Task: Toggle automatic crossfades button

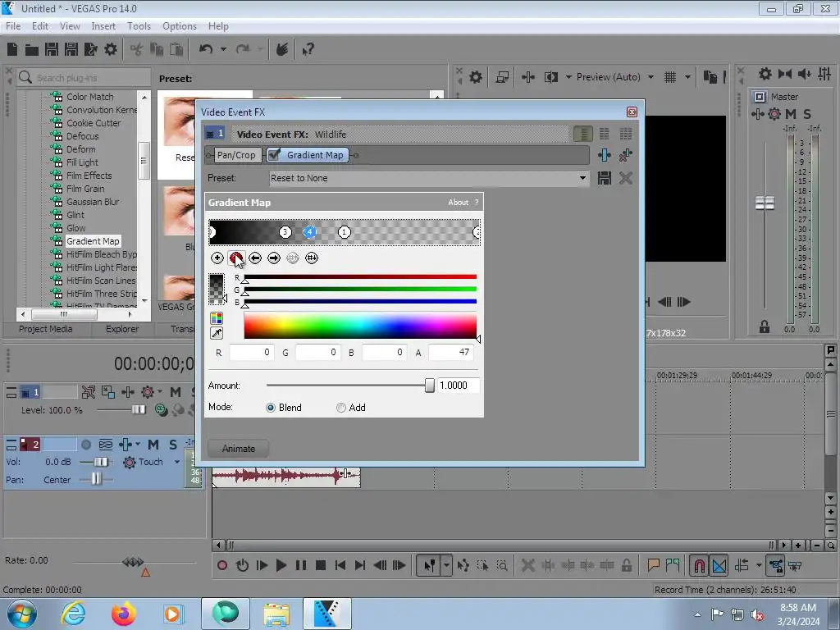Action: [x=719, y=565]
